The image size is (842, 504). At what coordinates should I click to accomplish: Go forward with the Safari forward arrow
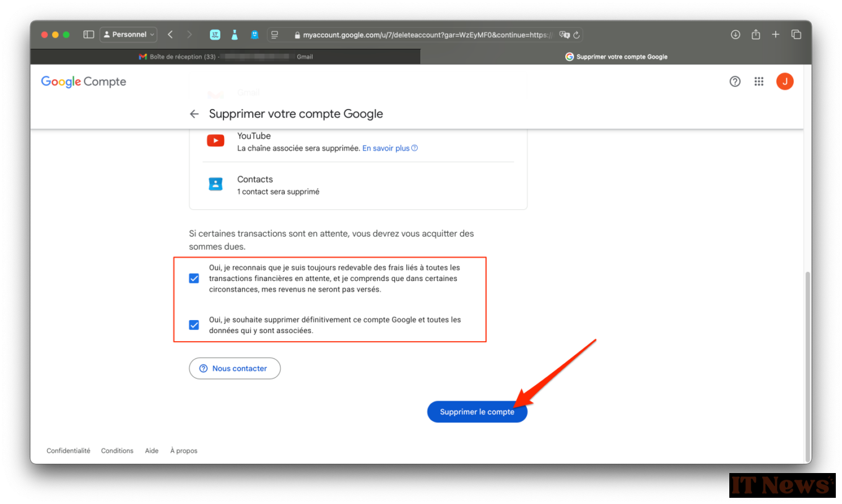pyautogui.click(x=189, y=35)
